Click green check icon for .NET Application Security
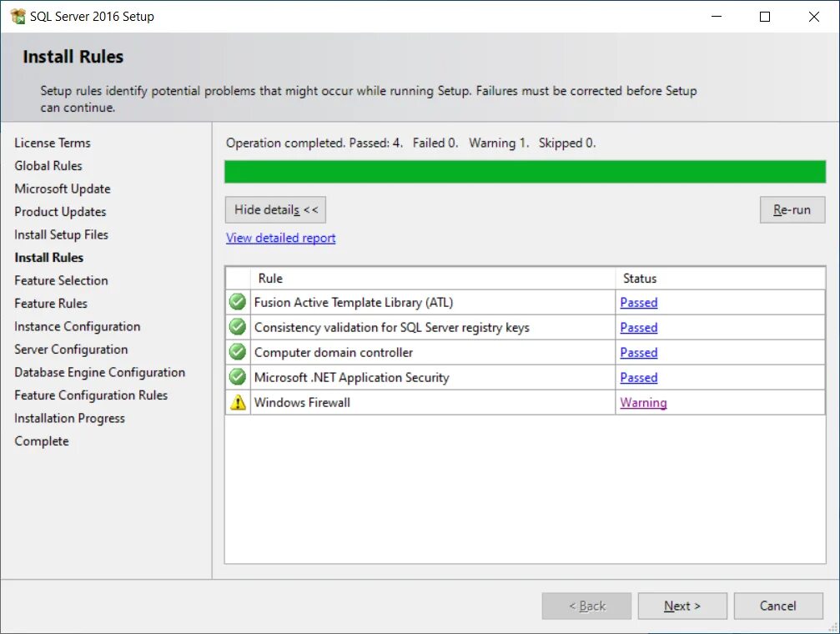The image size is (840, 634). [238, 377]
